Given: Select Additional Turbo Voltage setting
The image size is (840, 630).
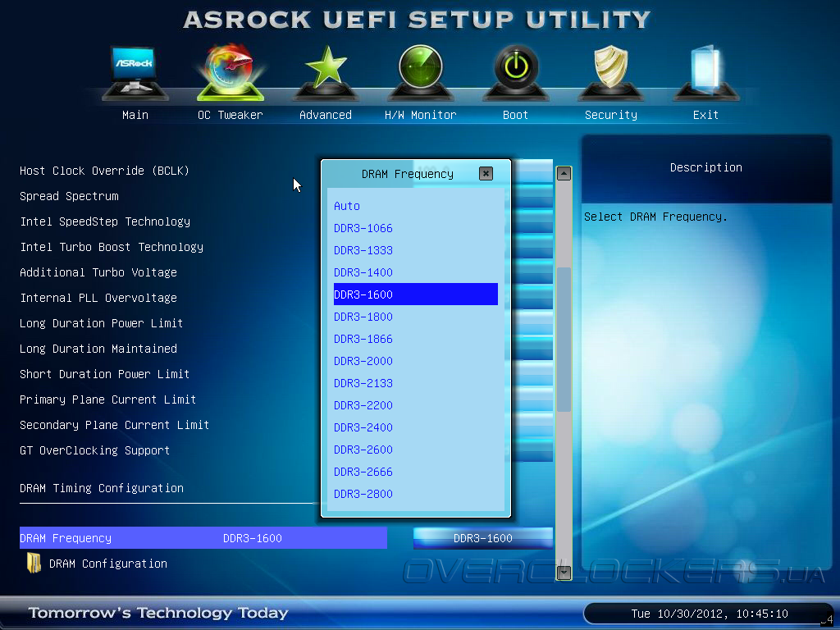Looking at the screenshot, I should (x=98, y=272).
